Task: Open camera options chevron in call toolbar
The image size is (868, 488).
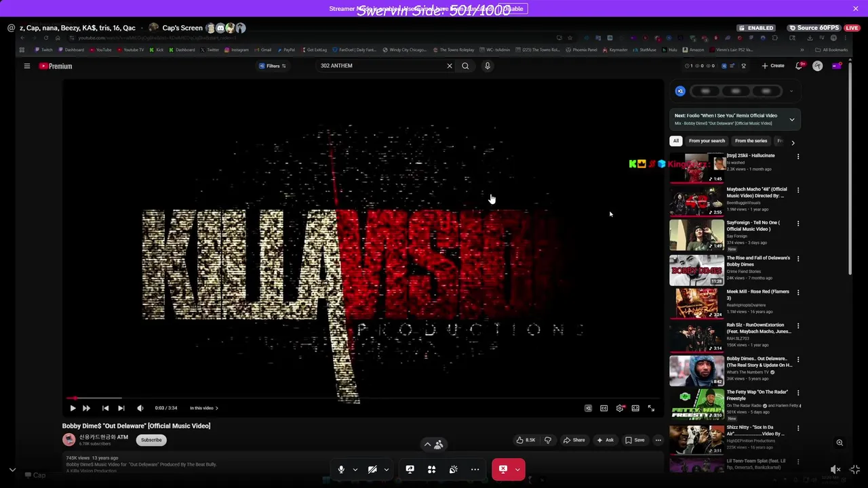Action: coord(386,469)
